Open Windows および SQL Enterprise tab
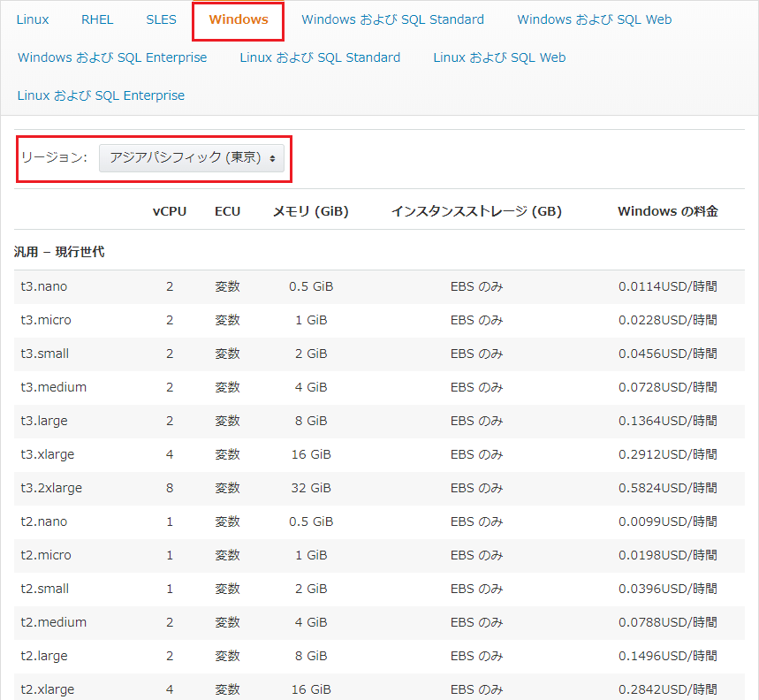The height and width of the screenshot is (700, 759). (112, 57)
